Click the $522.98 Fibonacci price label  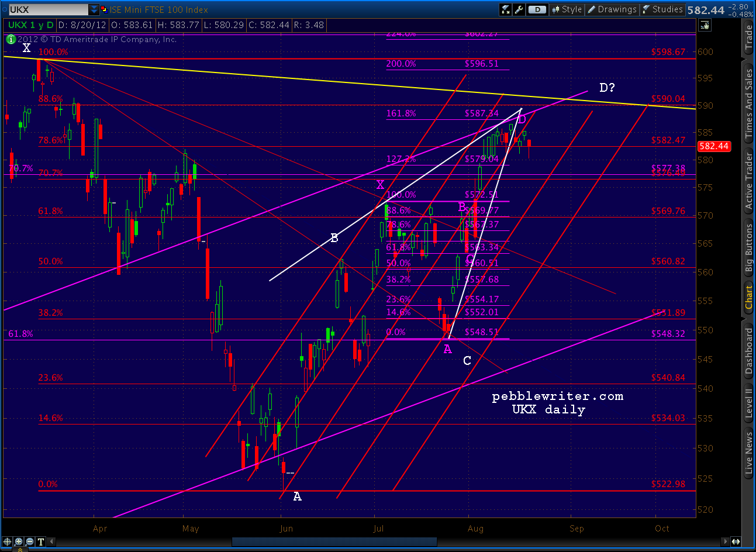pyautogui.click(x=668, y=484)
